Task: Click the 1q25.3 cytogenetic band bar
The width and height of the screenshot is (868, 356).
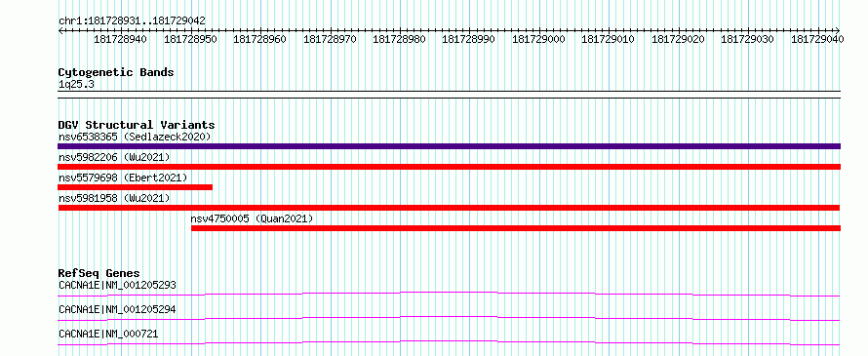Action: click(x=449, y=95)
